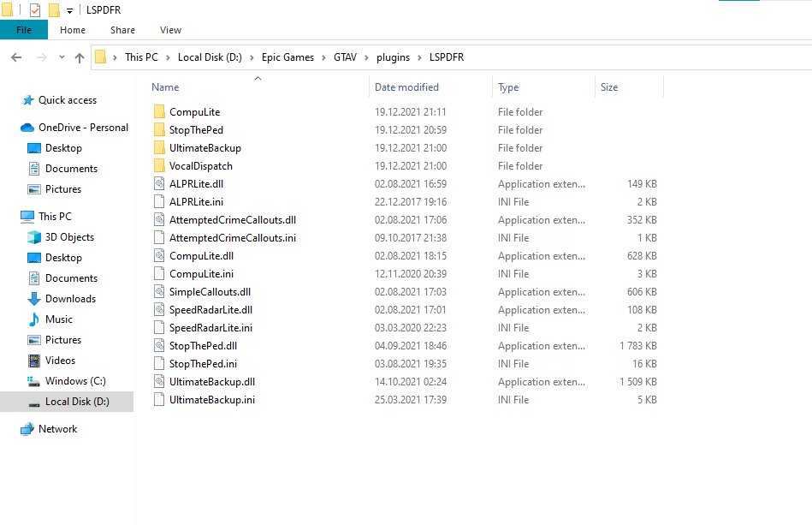Switch to the View ribbon tab
The image size is (812, 525).
click(170, 30)
